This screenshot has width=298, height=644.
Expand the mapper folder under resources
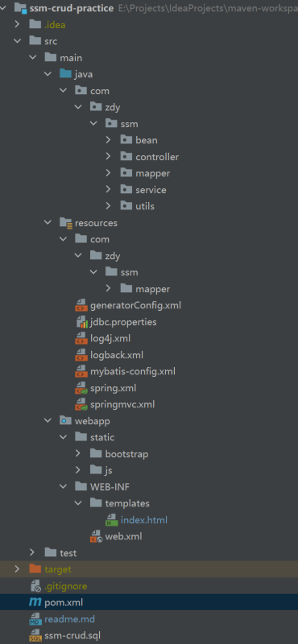tap(109, 289)
